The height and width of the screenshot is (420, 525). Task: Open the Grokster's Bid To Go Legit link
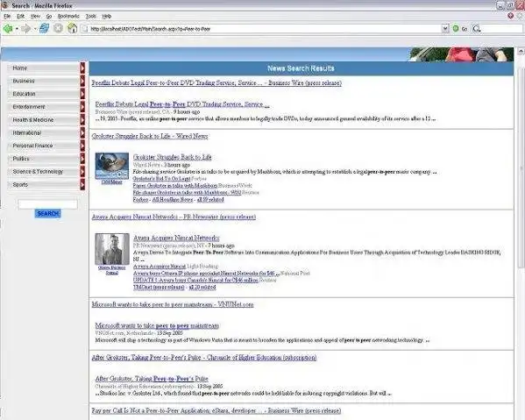[x=162, y=179]
